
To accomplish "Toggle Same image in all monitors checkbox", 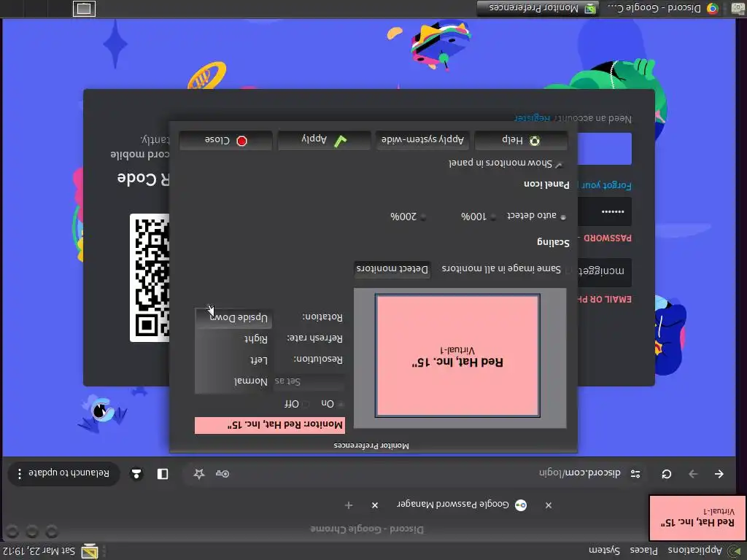I will click(x=568, y=270).
